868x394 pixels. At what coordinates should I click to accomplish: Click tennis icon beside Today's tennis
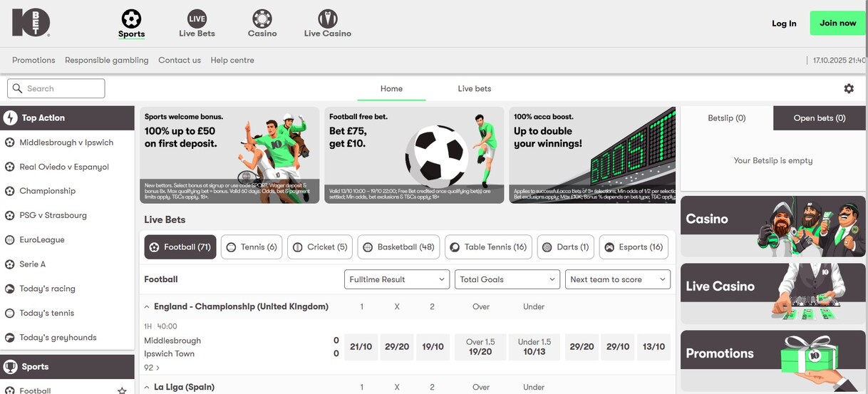[x=10, y=313]
